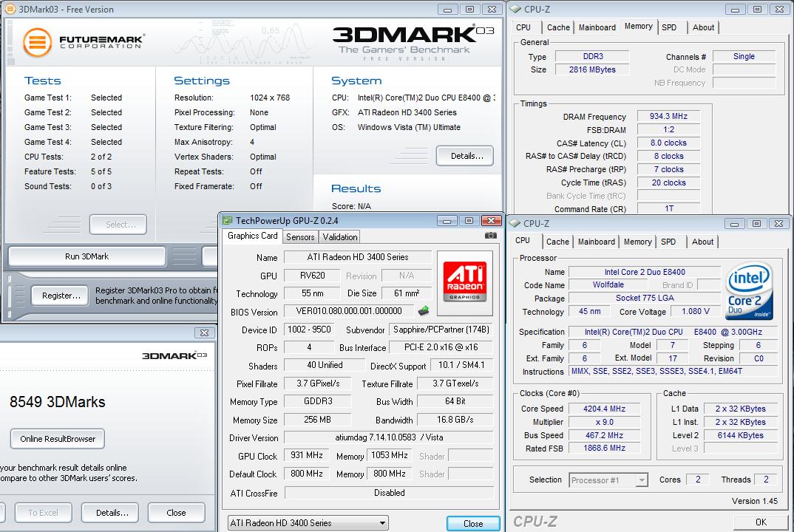Viewport: 794px width, 532px height.
Task: Select the Graphics Card tab
Action: click(252, 236)
